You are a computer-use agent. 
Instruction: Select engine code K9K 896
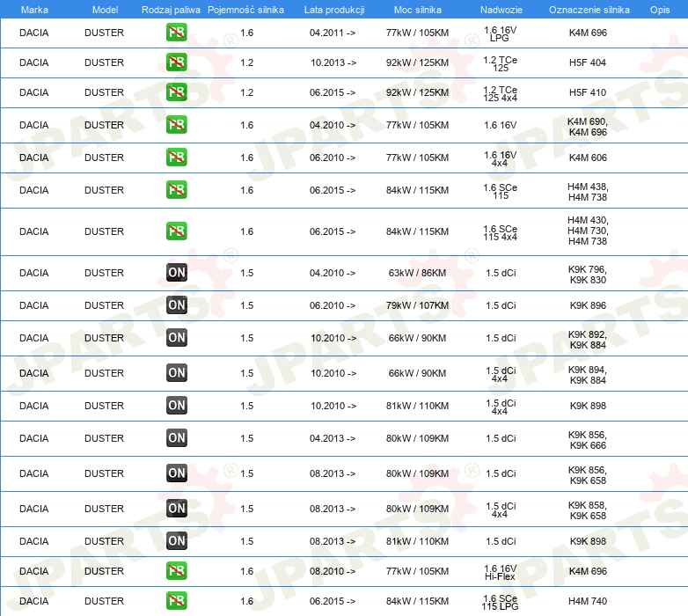pos(588,305)
